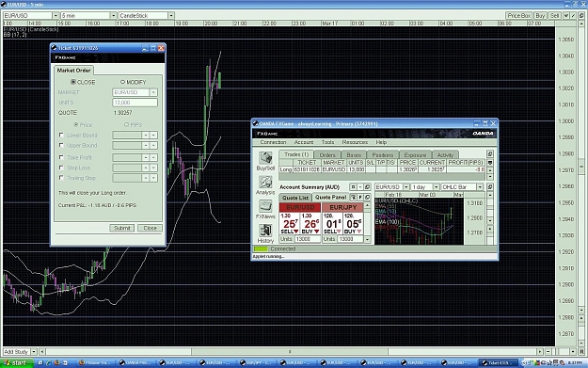Click the arrow icon right of Quote Panel tab
This screenshot has width=588, height=368.
tap(360, 198)
